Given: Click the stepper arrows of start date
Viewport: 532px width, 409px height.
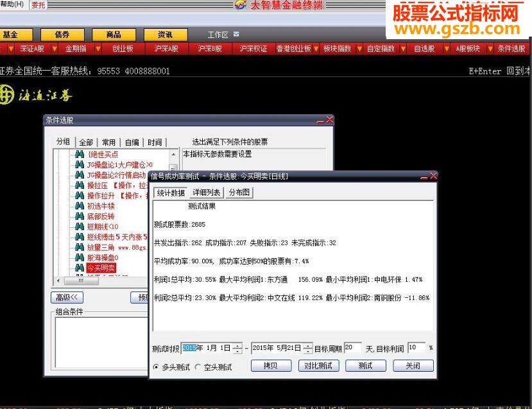Looking at the screenshot, I should (x=238, y=348).
